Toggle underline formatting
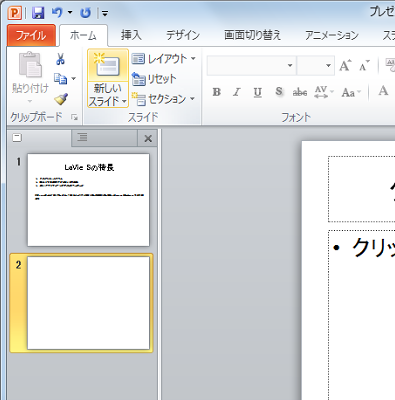This screenshot has height=400, width=395. (257, 92)
